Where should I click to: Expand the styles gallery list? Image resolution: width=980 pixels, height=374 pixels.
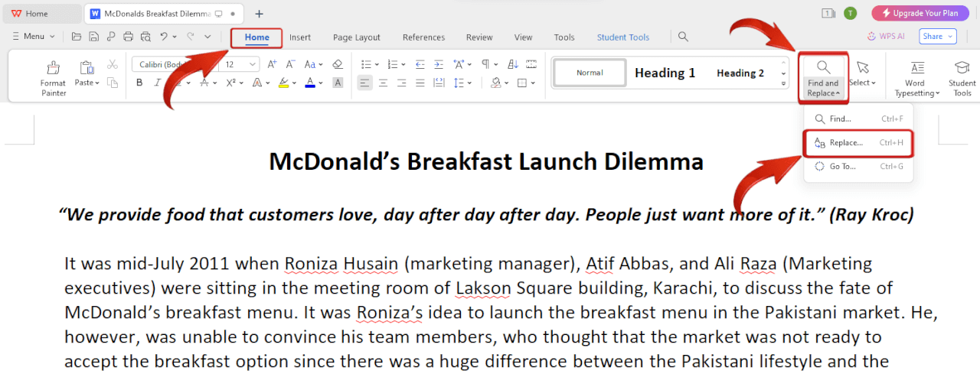[x=783, y=83]
